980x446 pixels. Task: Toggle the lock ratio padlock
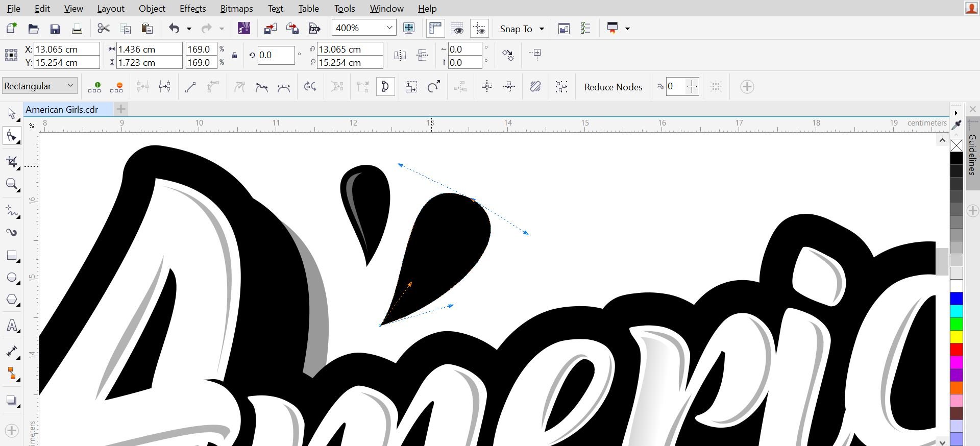click(x=234, y=55)
